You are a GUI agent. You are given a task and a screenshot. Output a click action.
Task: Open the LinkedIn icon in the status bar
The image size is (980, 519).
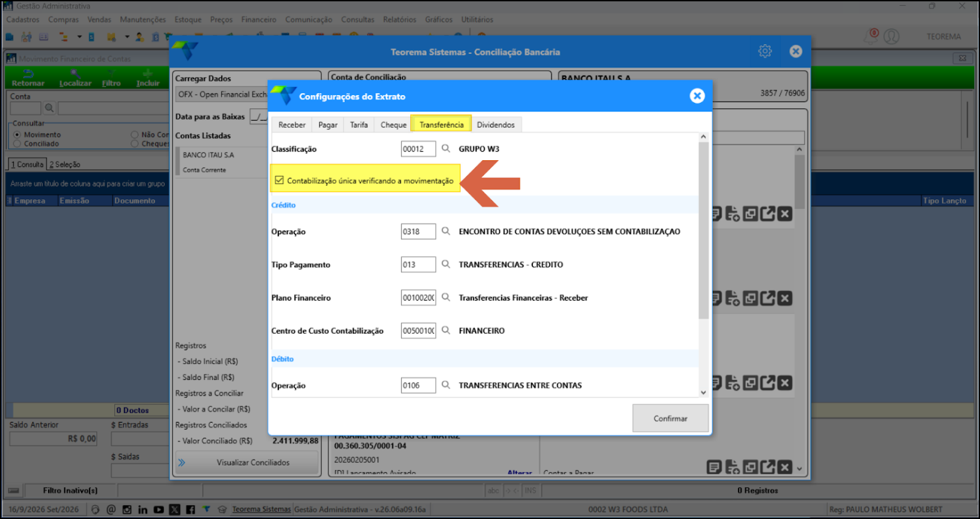coord(142,509)
